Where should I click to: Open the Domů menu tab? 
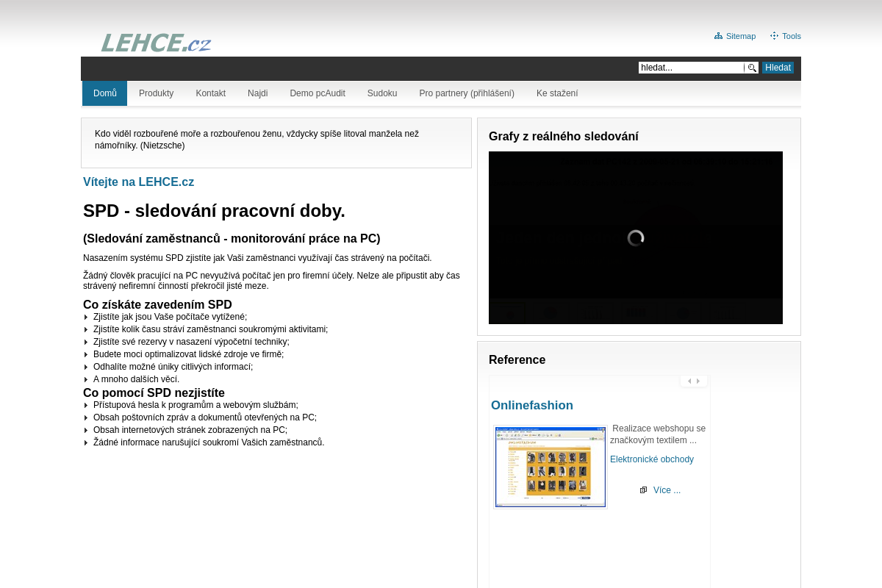tap(104, 93)
